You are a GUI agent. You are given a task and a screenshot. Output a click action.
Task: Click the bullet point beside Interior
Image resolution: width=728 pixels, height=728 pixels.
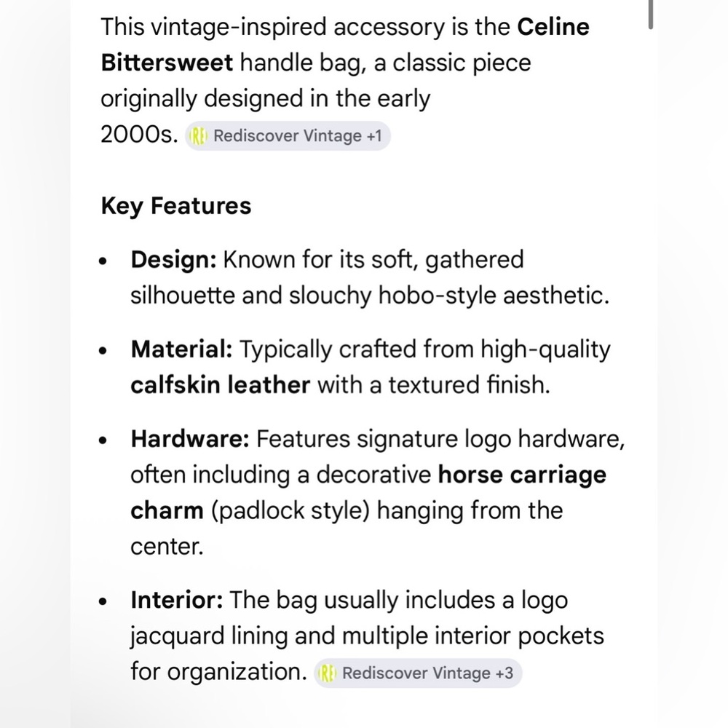(x=106, y=603)
